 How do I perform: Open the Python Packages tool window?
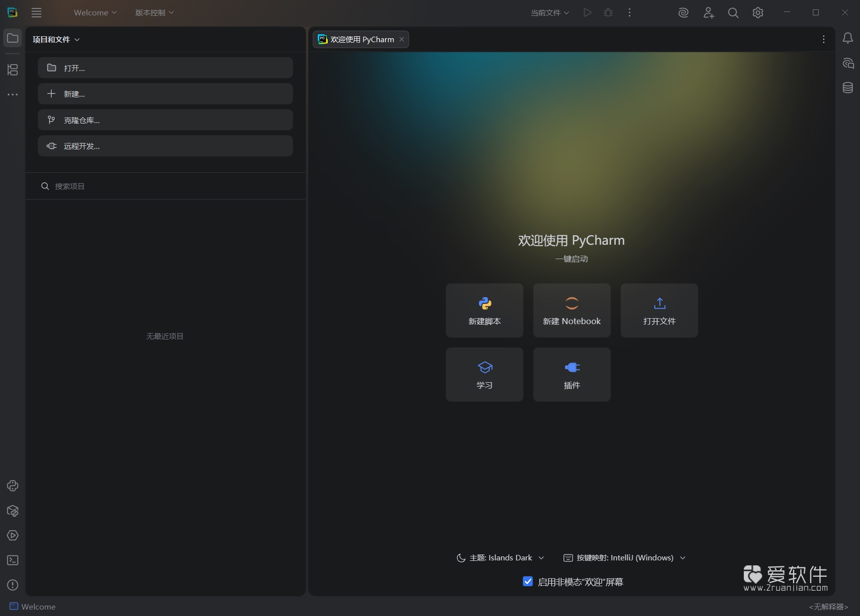(x=13, y=511)
